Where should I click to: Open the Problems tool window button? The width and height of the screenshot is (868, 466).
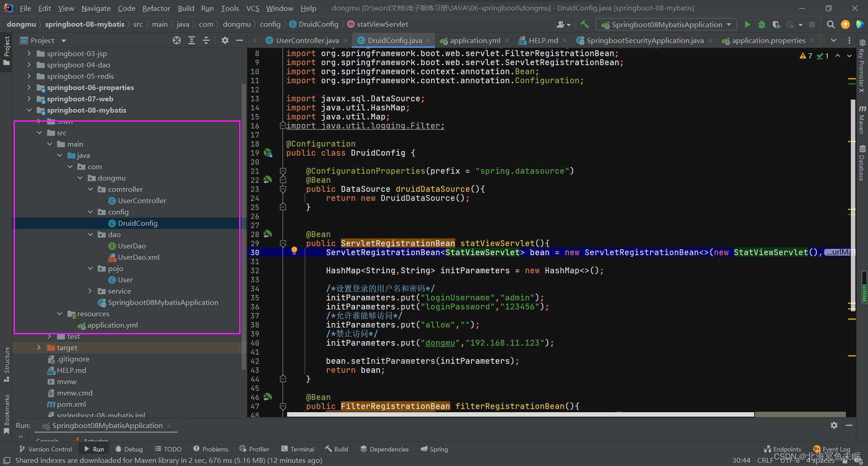click(211, 449)
